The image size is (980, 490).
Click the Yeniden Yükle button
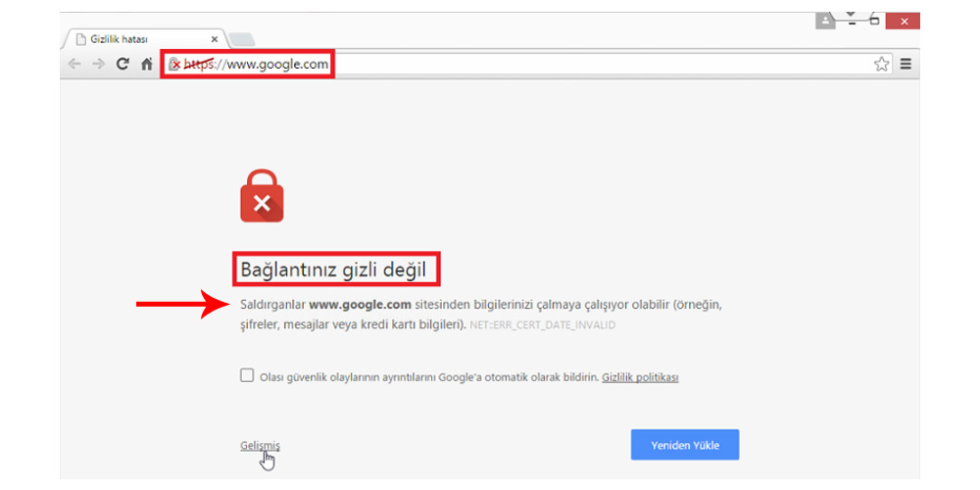[685, 445]
